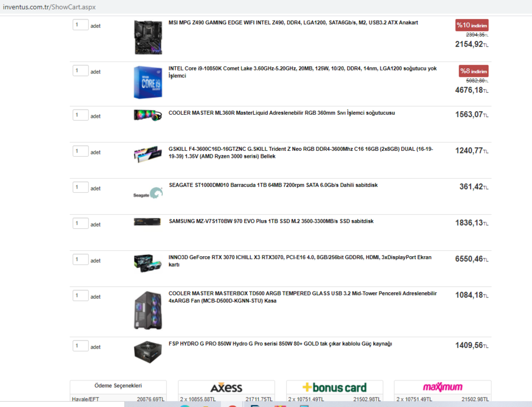532x407 pixels.
Task: Click the struck-through old price 2394,35
Action: click(477, 35)
